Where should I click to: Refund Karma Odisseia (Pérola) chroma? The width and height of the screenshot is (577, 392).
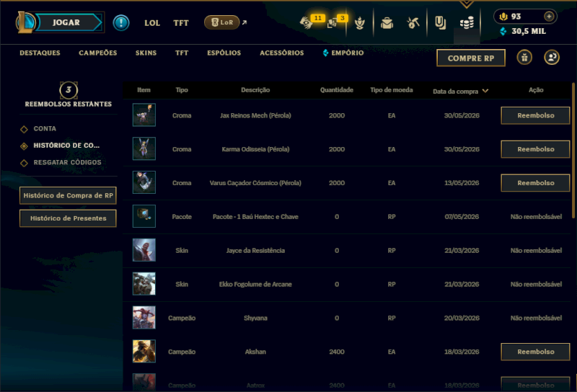click(x=535, y=149)
